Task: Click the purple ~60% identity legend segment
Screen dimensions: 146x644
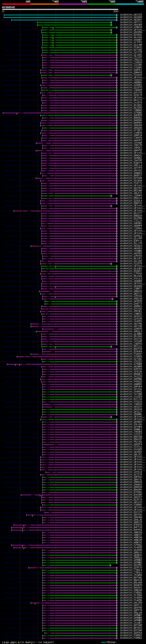Action: 73,4
